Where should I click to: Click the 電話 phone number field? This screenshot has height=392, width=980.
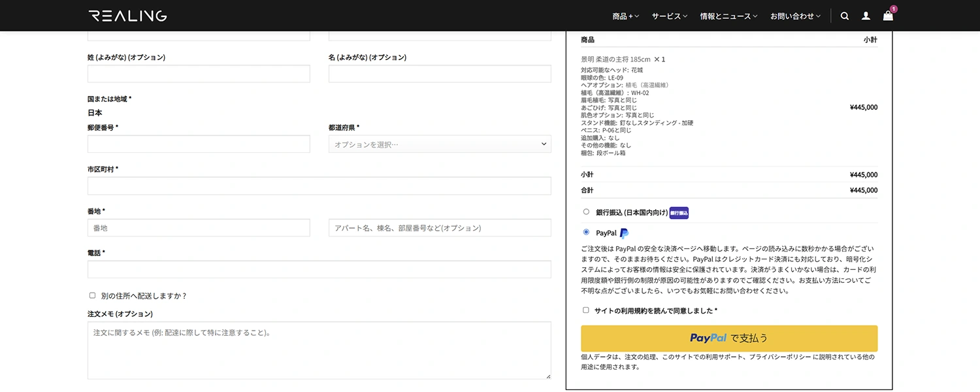click(319, 269)
